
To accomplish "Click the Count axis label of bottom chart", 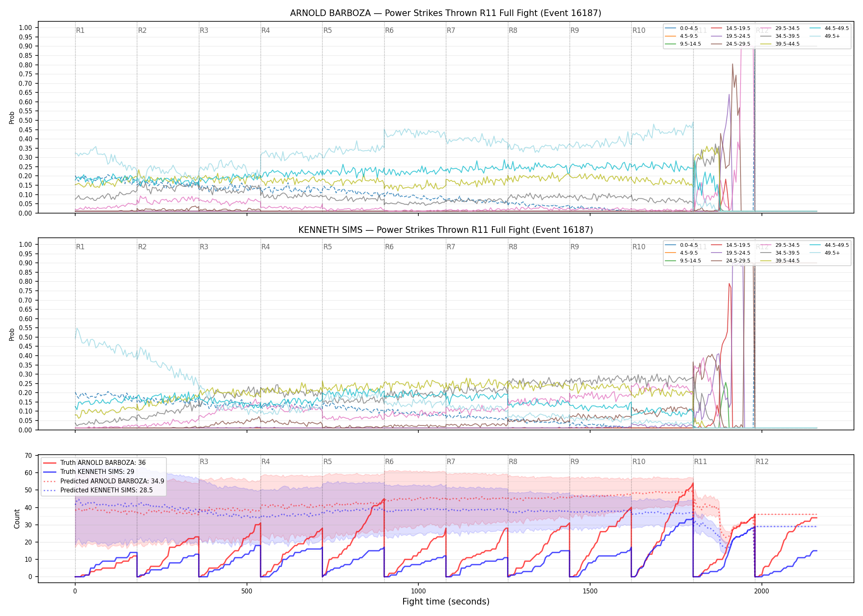I will tap(17, 519).
